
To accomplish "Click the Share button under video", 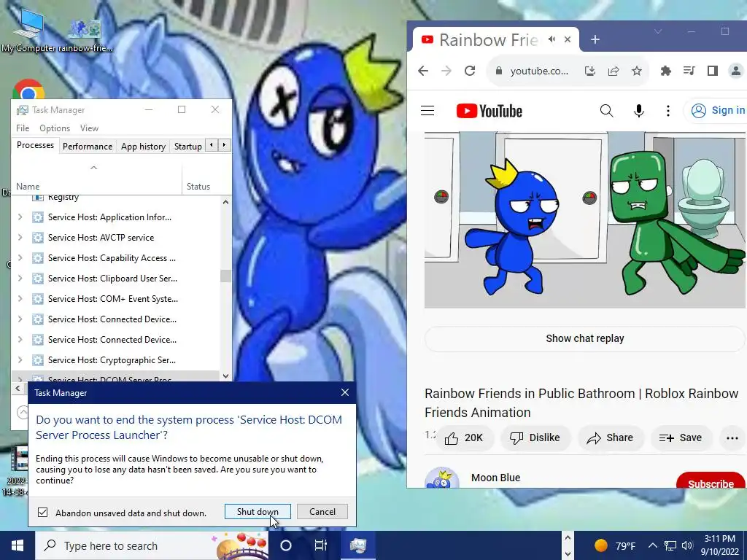I will click(x=611, y=438).
